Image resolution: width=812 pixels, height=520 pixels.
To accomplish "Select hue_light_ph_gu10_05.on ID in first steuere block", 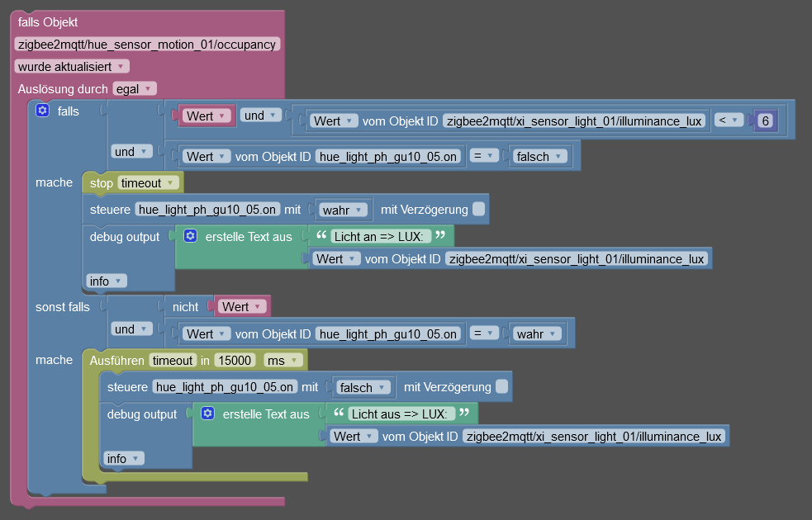I will tap(207, 209).
